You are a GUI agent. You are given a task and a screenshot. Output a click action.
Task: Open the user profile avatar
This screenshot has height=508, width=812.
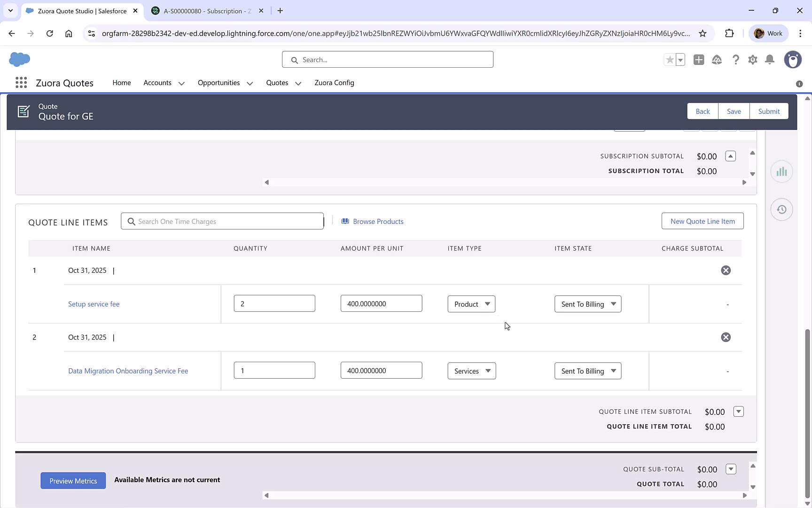(x=793, y=60)
